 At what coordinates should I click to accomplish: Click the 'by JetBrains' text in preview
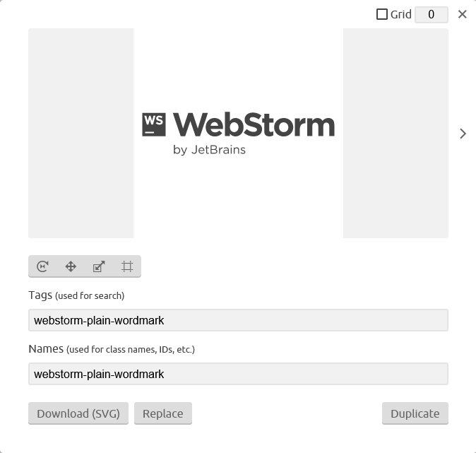coord(210,150)
